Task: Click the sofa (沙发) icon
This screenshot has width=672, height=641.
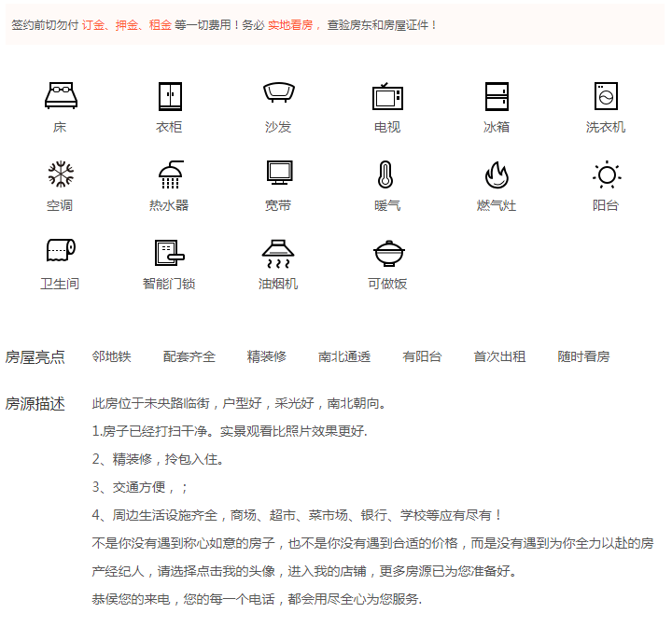Action: point(279,92)
